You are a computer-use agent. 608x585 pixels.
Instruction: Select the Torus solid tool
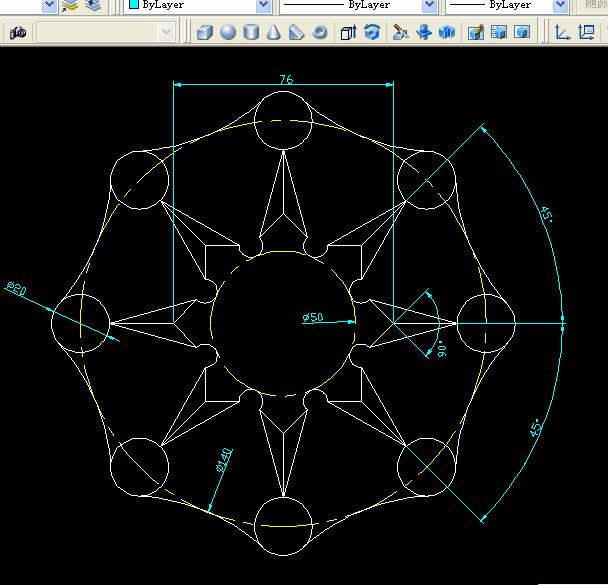tap(320, 32)
